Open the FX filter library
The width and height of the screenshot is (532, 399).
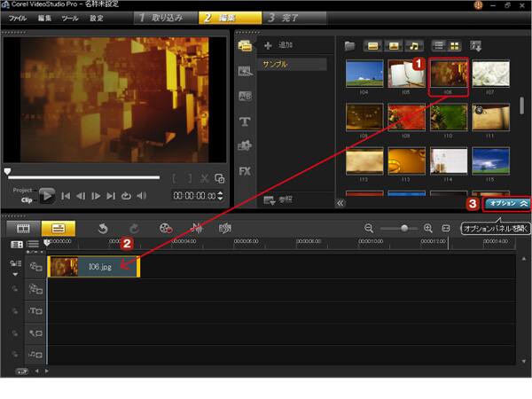point(245,170)
